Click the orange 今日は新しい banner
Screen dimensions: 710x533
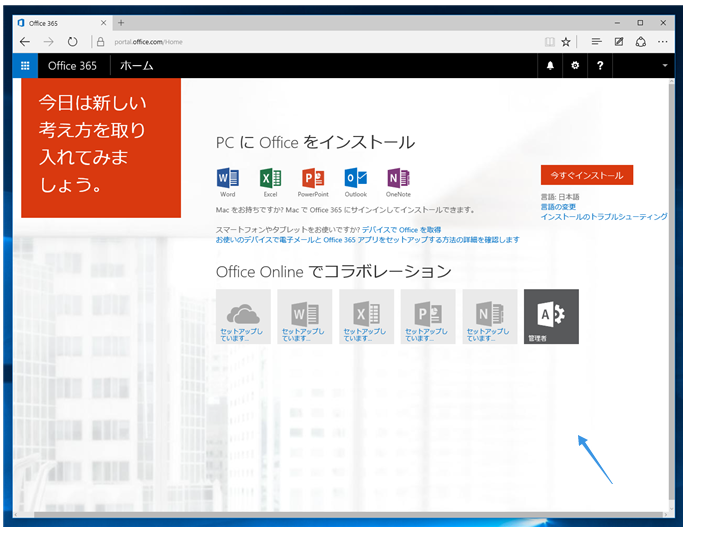(x=101, y=148)
